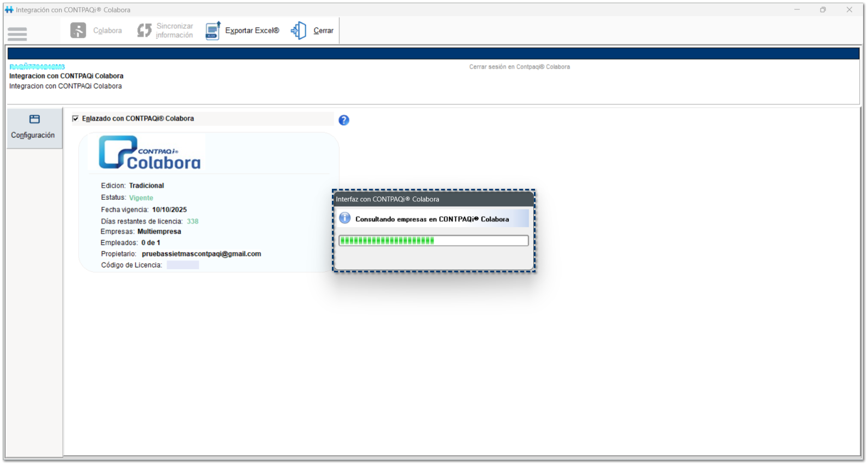Open the hamburger menu icon
Screen dimensions: 868x465
pyautogui.click(x=17, y=34)
